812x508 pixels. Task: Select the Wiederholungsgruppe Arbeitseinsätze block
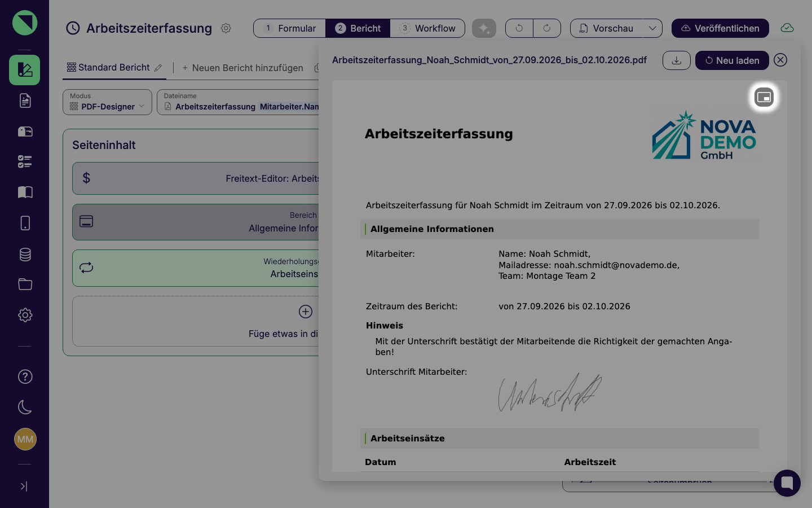pos(196,268)
